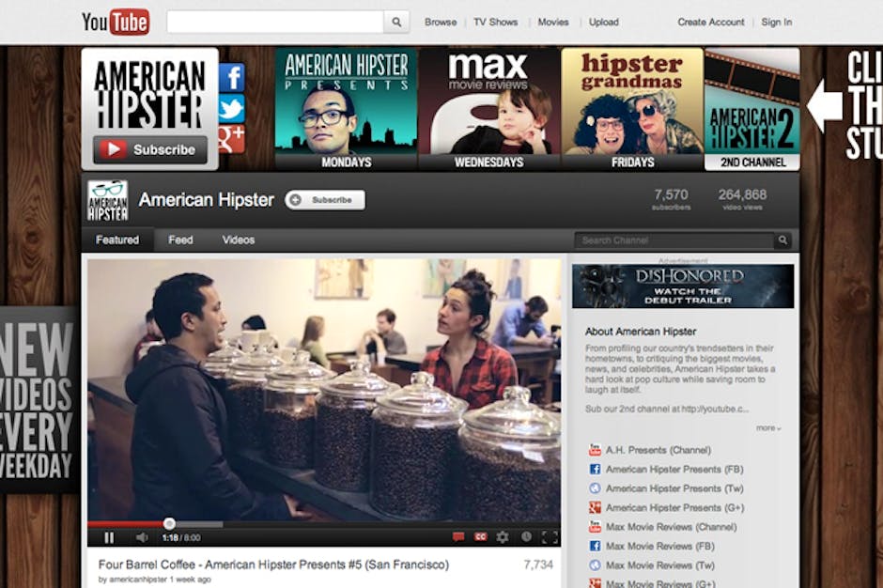The image size is (883, 588).
Task: Click the Facebook icon in the banner
Action: coord(231,77)
